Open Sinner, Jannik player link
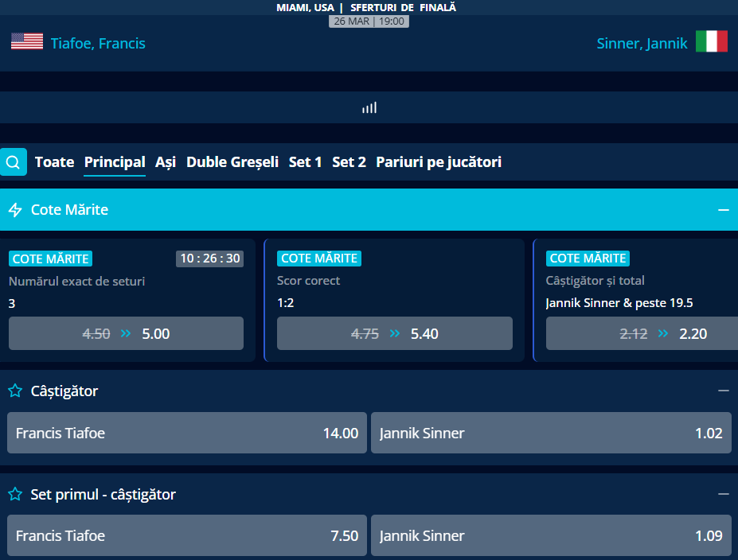738x560 pixels. [642, 44]
